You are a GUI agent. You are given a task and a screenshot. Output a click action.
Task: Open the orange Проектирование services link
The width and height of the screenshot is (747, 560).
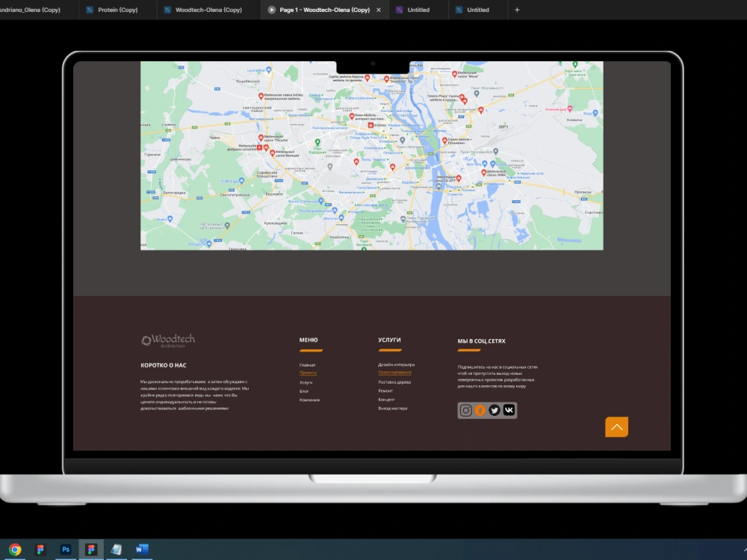point(395,373)
